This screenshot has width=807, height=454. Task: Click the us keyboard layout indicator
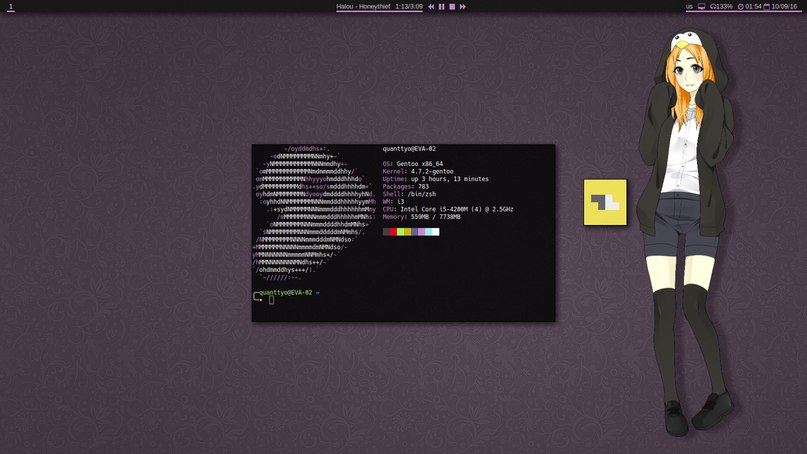click(689, 6)
